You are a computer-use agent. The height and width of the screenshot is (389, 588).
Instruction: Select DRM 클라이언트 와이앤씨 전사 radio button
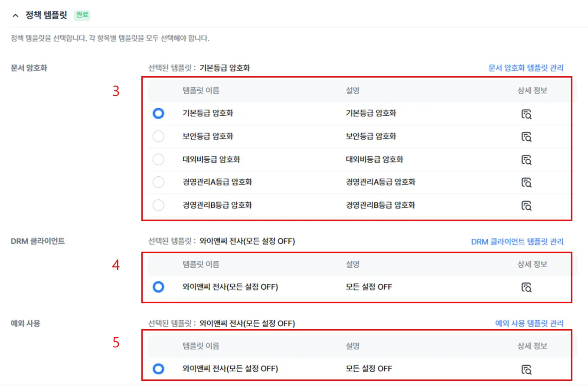tap(158, 287)
